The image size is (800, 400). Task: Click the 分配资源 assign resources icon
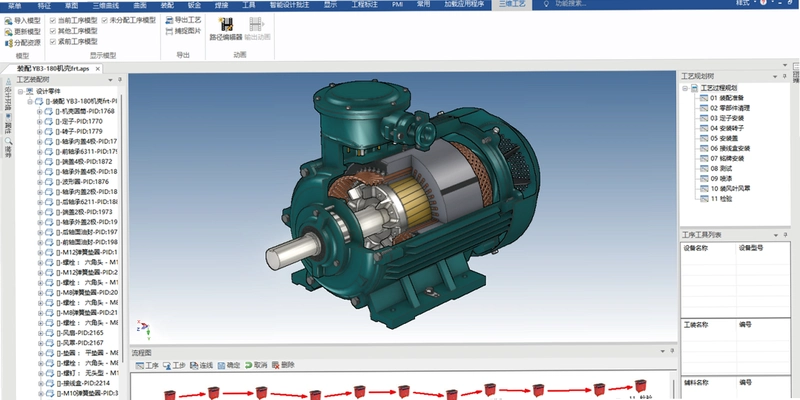8,43
